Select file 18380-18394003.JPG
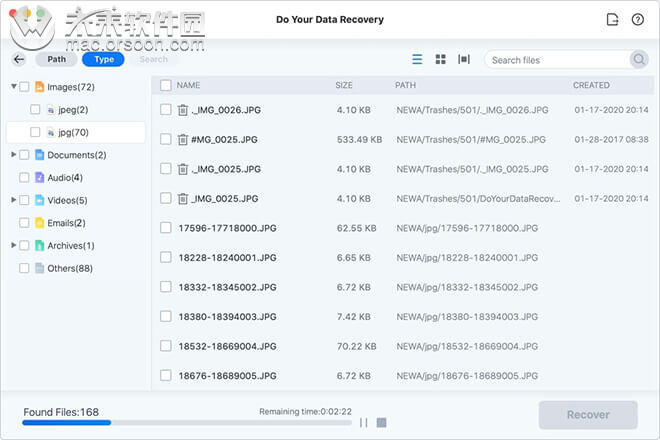Image resolution: width=660 pixels, height=440 pixels. tap(227, 317)
